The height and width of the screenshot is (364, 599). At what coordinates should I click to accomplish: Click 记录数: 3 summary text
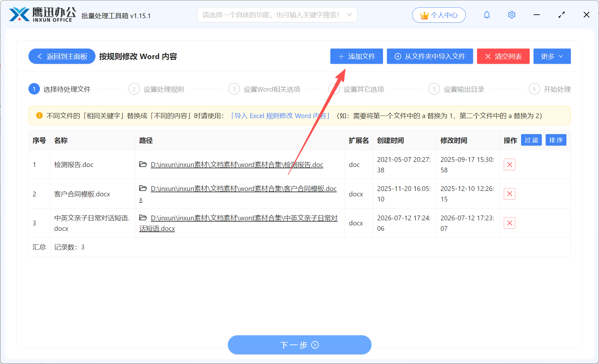coord(69,247)
